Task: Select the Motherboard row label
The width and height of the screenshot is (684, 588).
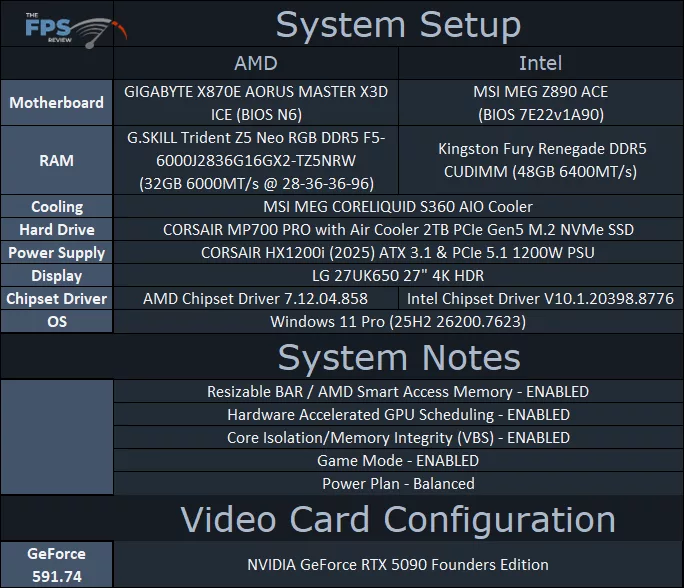Action: click(57, 102)
